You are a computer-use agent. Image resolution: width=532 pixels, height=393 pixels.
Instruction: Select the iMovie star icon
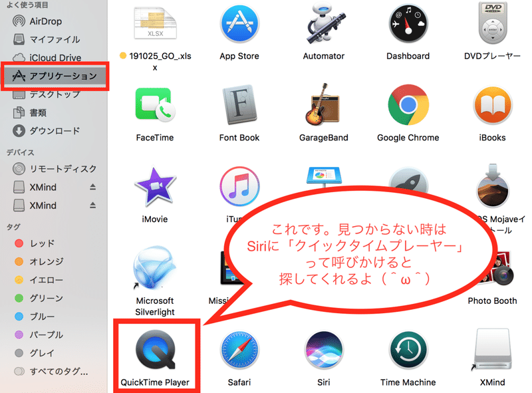(x=155, y=186)
